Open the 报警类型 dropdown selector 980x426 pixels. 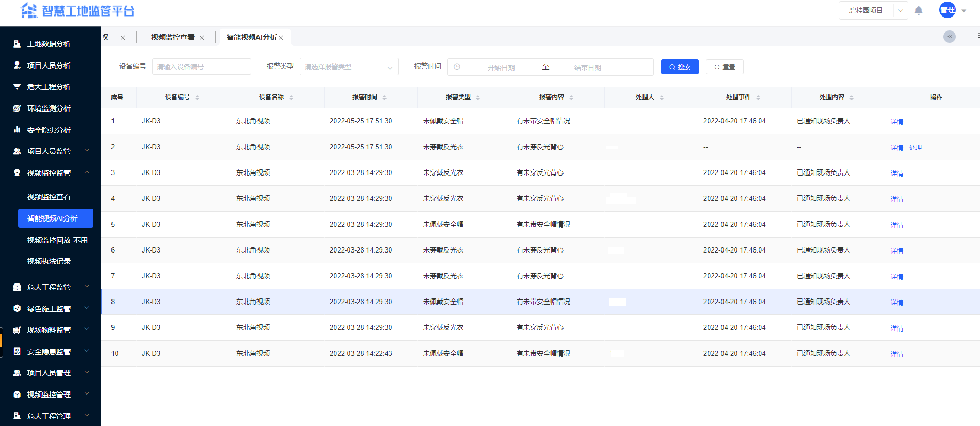pos(349,67)
